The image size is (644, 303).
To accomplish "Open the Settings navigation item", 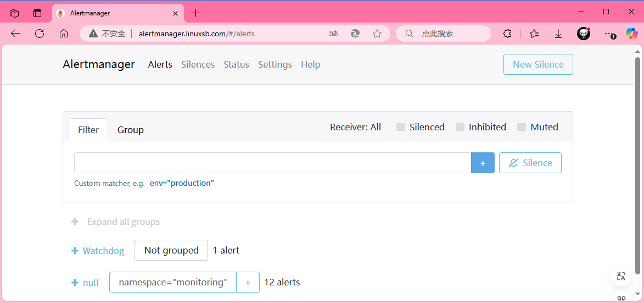I will click(x=275, y=64).
